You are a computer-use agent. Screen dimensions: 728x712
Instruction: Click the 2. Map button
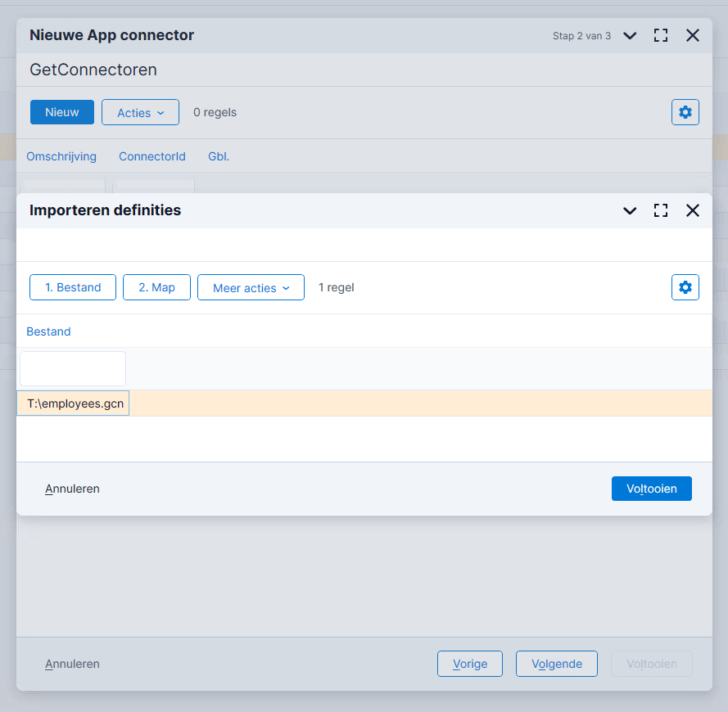(156, 287)
